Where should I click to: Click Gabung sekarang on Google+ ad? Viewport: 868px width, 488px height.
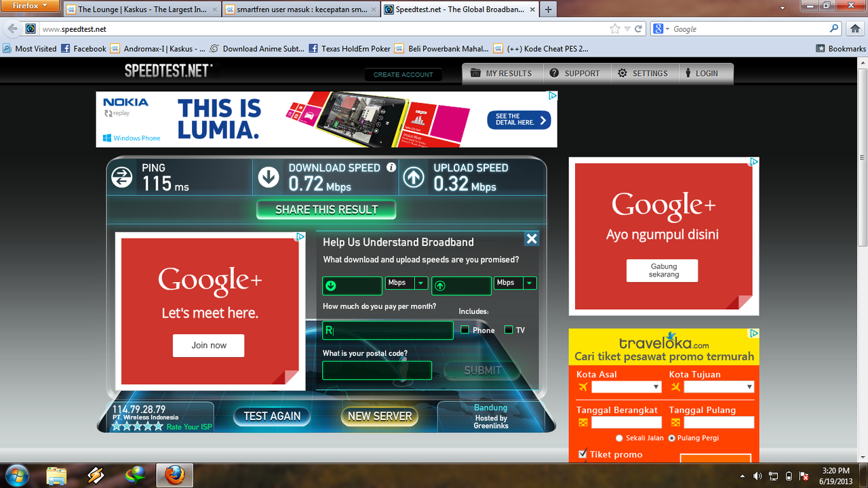pos(663,270)
